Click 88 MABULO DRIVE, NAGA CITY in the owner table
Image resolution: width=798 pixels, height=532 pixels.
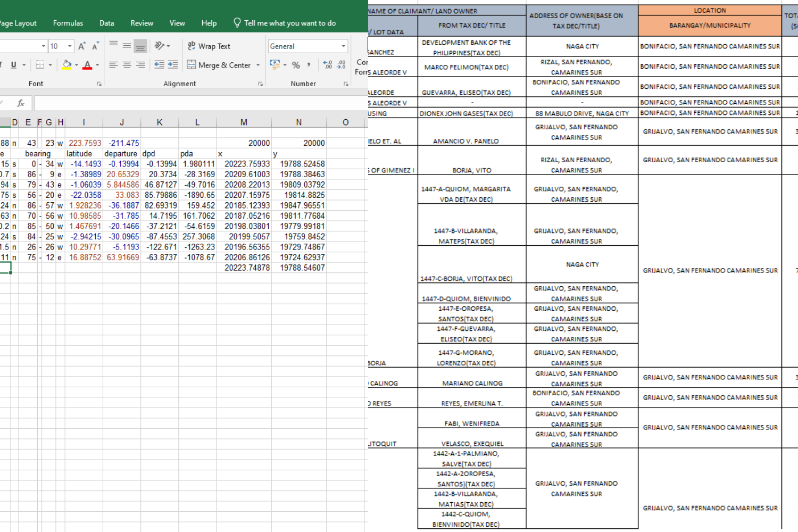(582, 113)
